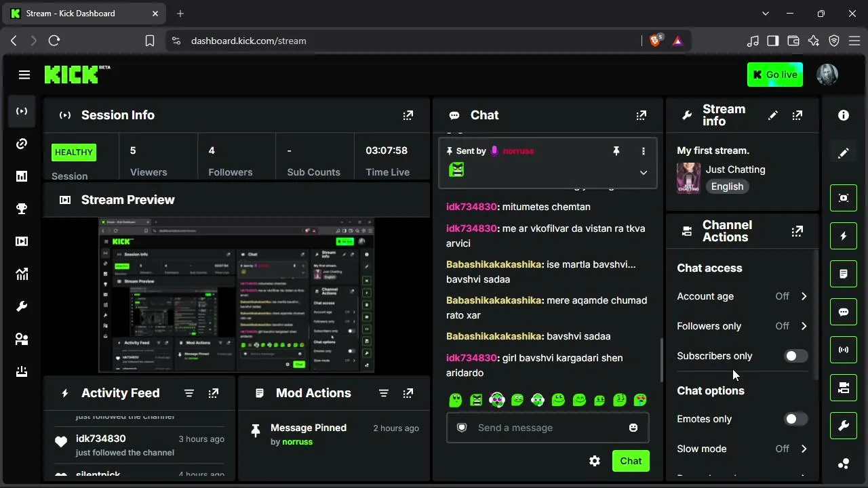The width and height of the screenshot is (868, 488).
Task: Click the English language tag
Action: [x=727, y=186]
